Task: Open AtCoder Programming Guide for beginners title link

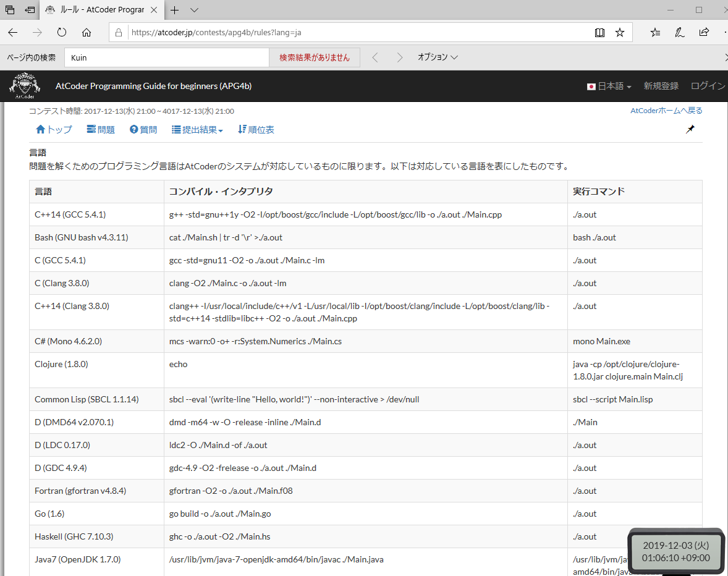Action: coord(154,86)
